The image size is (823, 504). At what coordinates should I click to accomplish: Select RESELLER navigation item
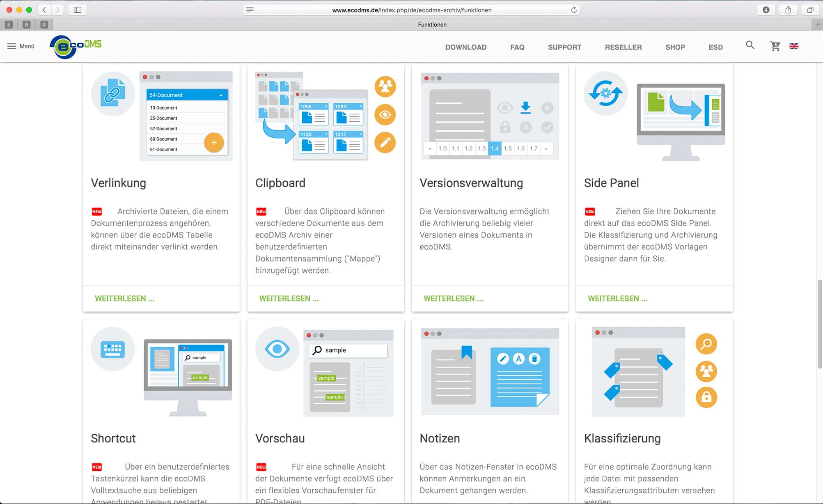pos(623,47)
